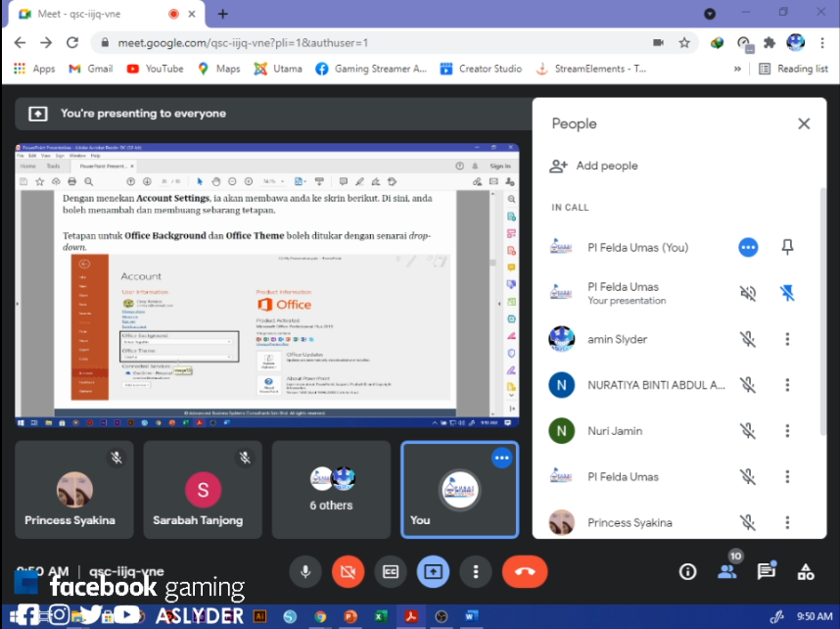The width and height of the screenshot is (840, 629).
Task: Open the three-dot more options menu
Action: coord(476,571)
